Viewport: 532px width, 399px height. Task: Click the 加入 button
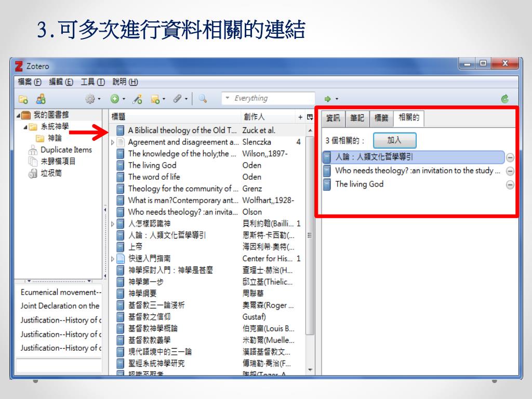point(395,140)
